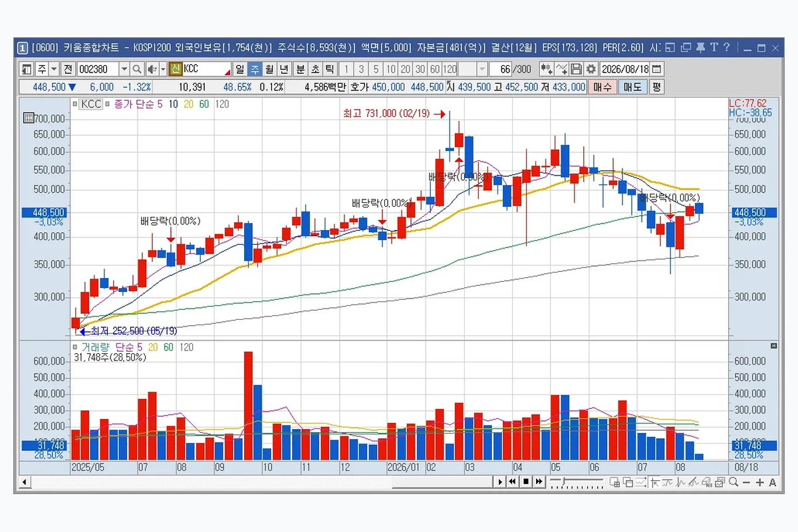Image resolution: width=798 pixels, height=532 pixels.
Task: Save the chart with floppy disk icon
Action: pyautogui.click(x=576, y=69)
